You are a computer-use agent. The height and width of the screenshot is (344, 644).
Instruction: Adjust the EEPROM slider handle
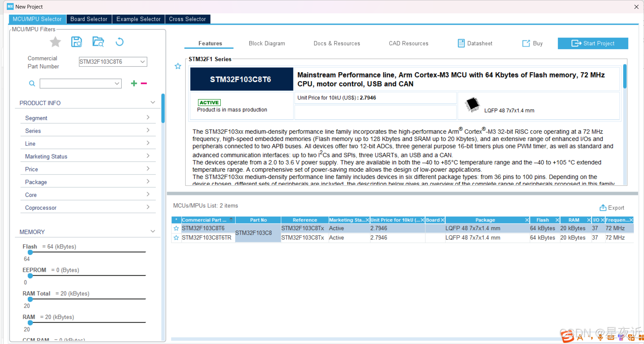pos(30,276)
